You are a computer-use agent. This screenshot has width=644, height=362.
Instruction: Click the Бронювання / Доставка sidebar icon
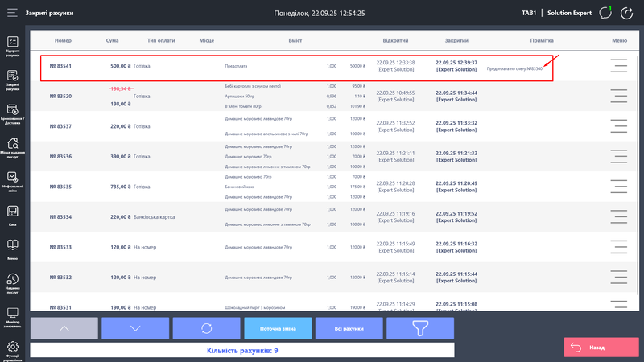pos(13,113)
